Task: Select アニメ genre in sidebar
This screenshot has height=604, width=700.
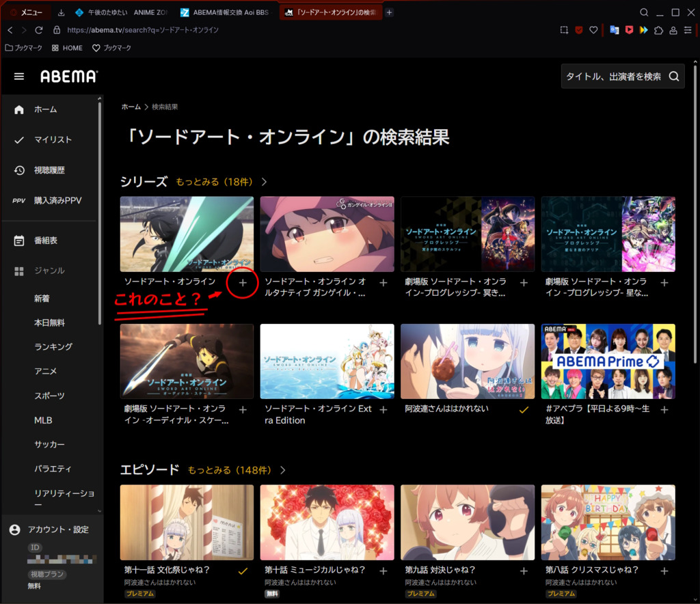Action: pos(45,371)
